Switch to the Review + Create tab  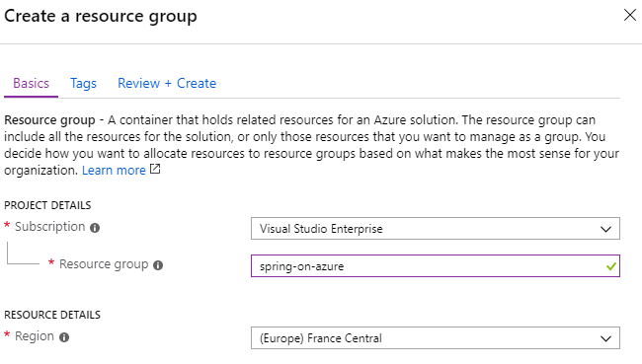167,84
